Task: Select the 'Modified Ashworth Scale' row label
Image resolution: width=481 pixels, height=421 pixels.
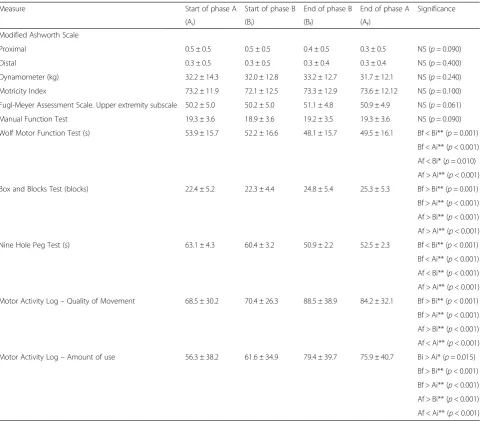Action: (39, 35)
